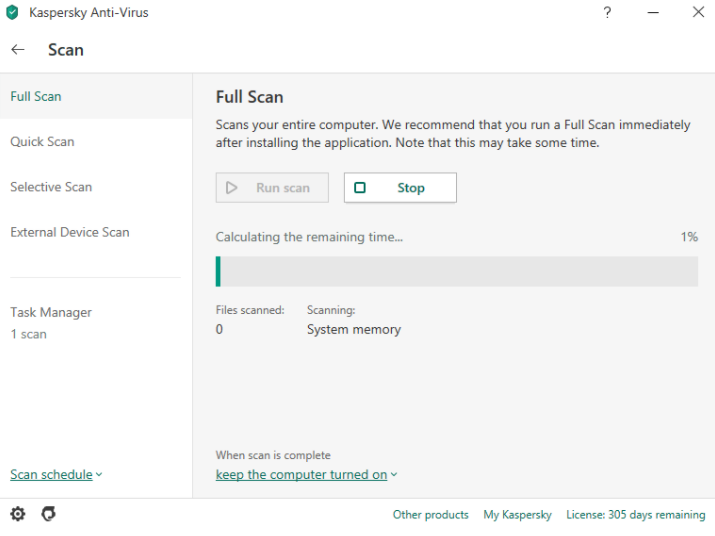Select the Full Scan tab
This screenshot has width=715, height=536.
click(x=36, y=97)
